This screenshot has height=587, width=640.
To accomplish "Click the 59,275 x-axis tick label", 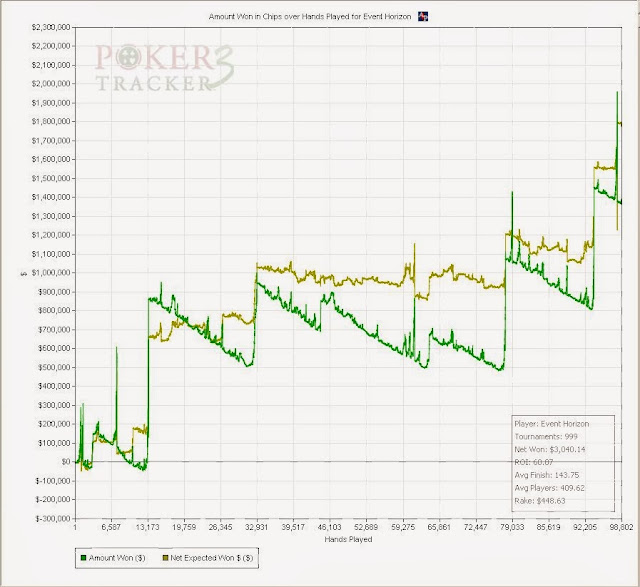I will (x=403, y=527).
